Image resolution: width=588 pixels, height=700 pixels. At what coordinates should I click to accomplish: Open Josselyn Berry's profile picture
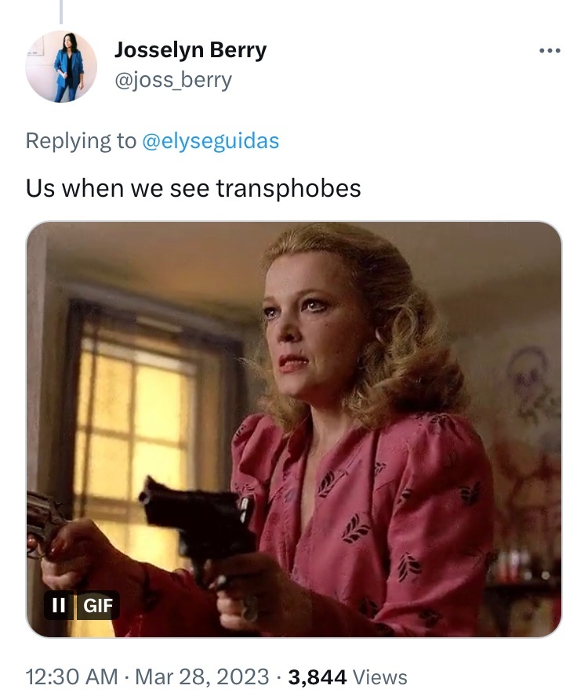point(61,66)
